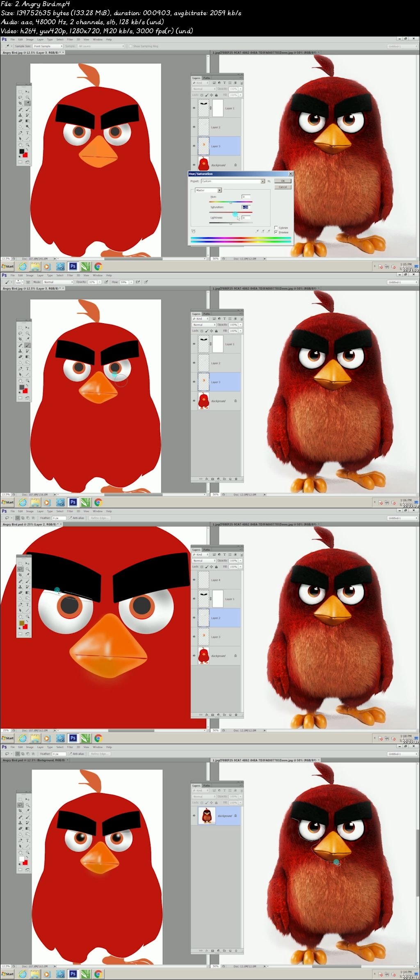The height and width of the screenshot is (980, 420).
Task: Toggle Anti-alias checkbox in the Layer 4 frame
Action: [70, 518]
